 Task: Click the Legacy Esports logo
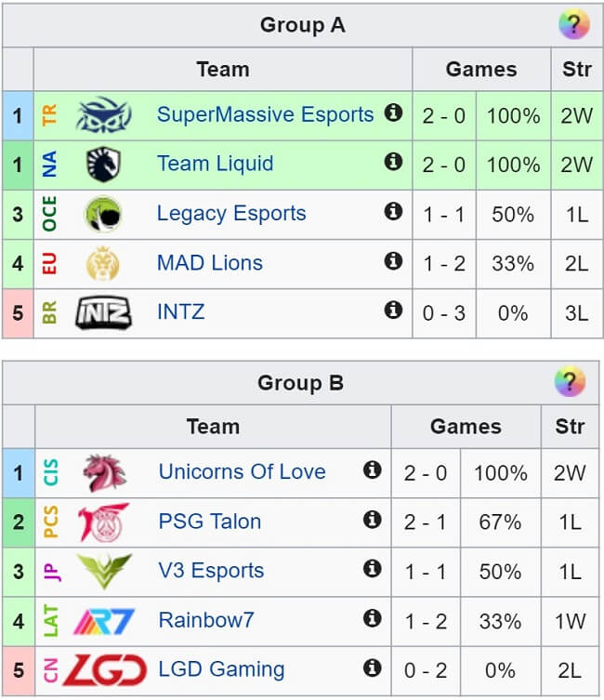click(101, 214)
